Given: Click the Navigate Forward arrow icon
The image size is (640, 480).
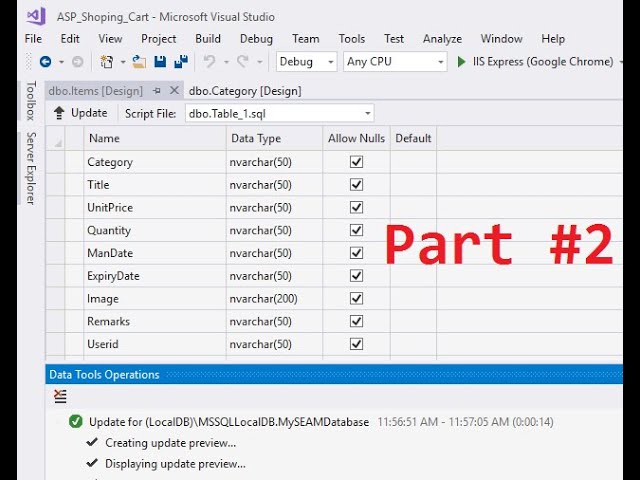Looking at the screenshot, I should tap(78, 62).
